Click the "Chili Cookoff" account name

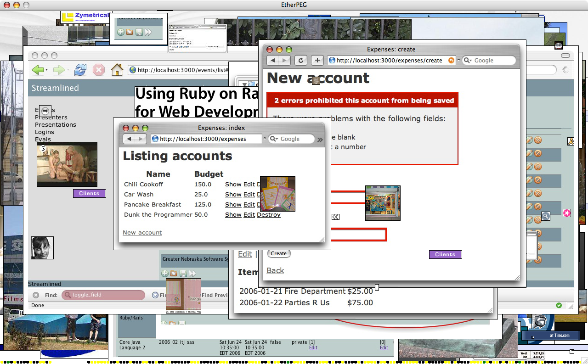[143, 184]
